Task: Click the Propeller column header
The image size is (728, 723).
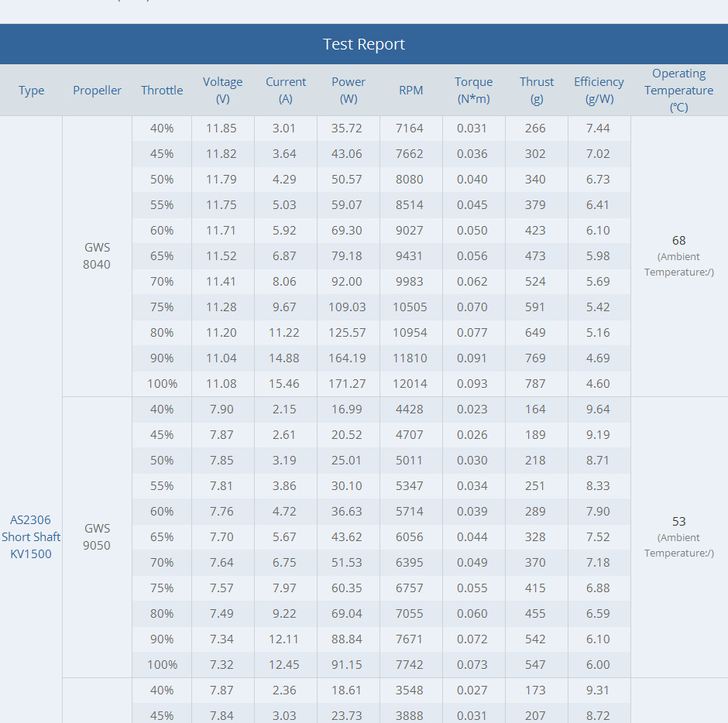Action: click(x=97, y=91)
